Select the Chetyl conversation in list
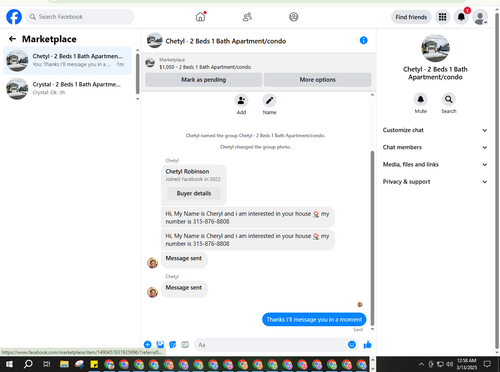 [68, 60]
